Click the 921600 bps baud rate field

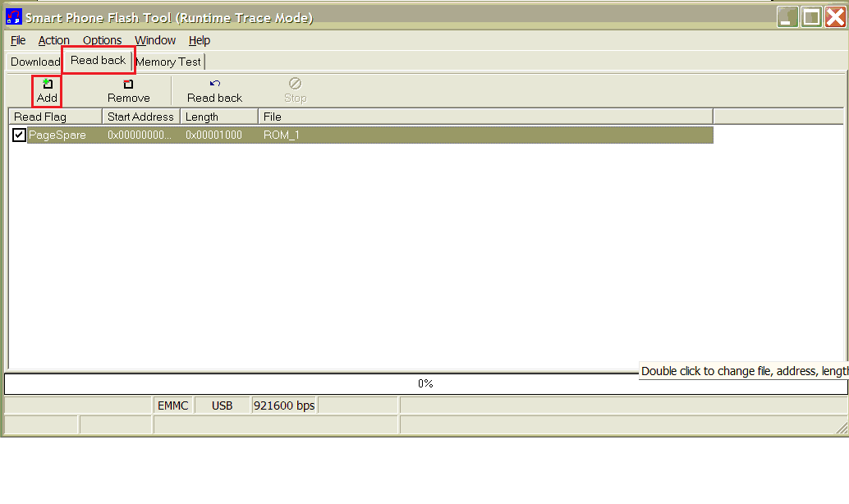point(284,405)
